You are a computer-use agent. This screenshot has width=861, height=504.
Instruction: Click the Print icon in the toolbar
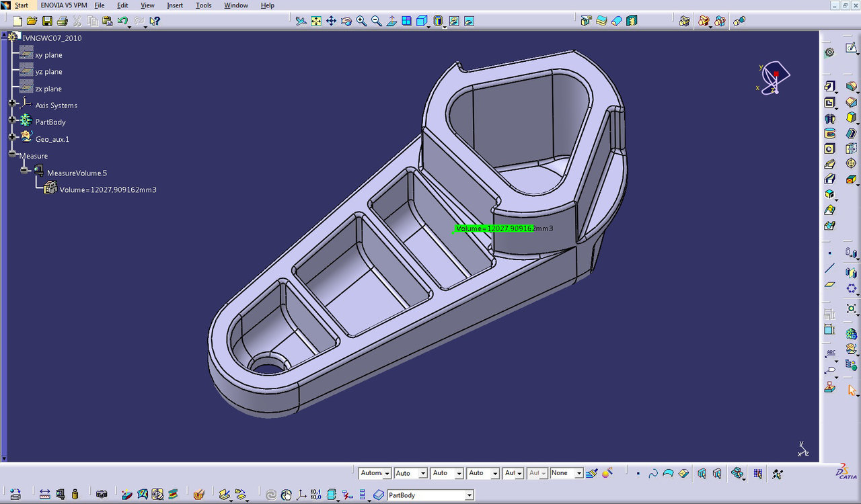click(62, 22)
